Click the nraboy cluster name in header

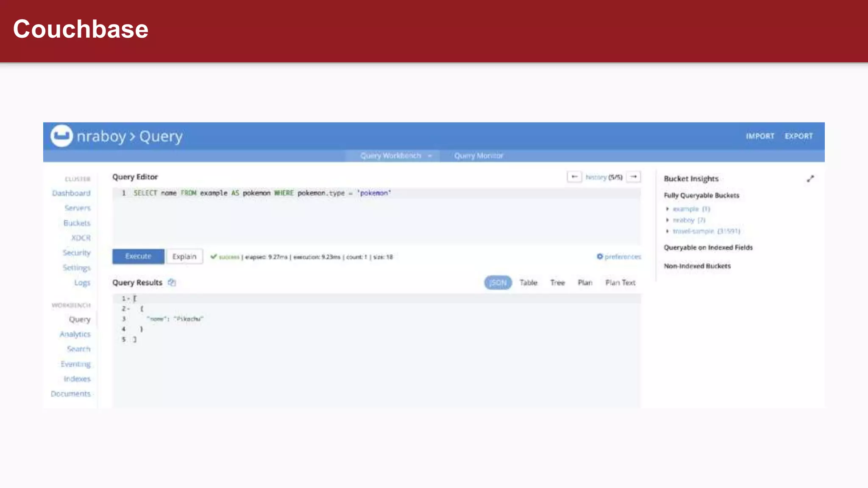tap(101, 136)
